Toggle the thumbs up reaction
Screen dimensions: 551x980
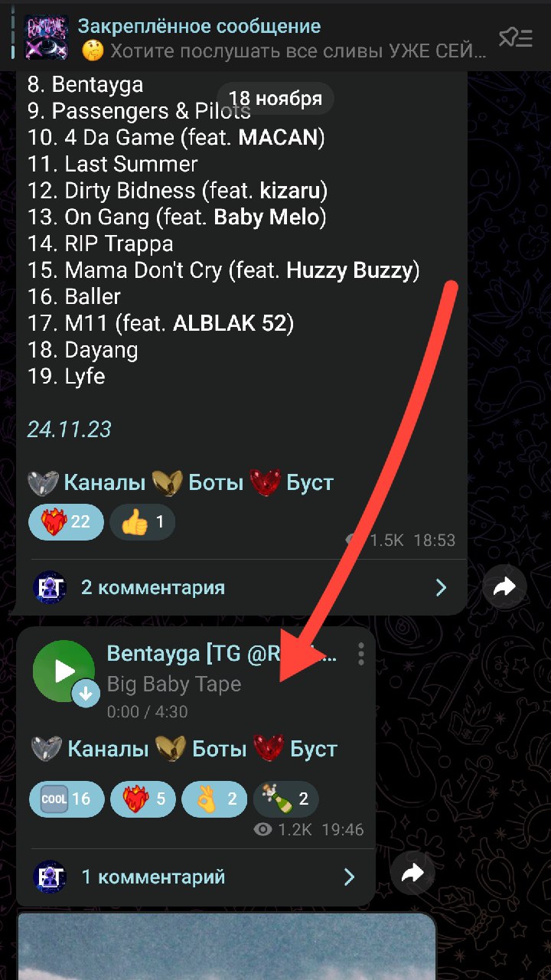point(142,523)
